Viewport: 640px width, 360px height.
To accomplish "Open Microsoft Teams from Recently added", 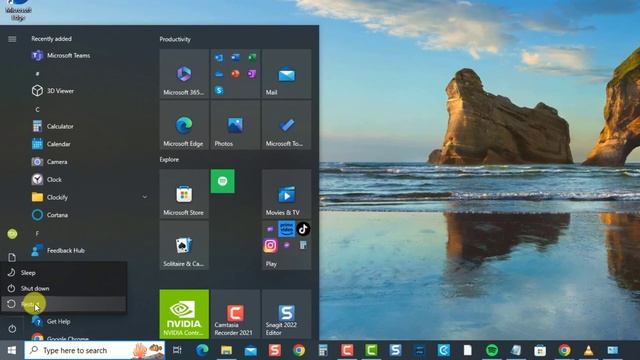I will point(61,56).
